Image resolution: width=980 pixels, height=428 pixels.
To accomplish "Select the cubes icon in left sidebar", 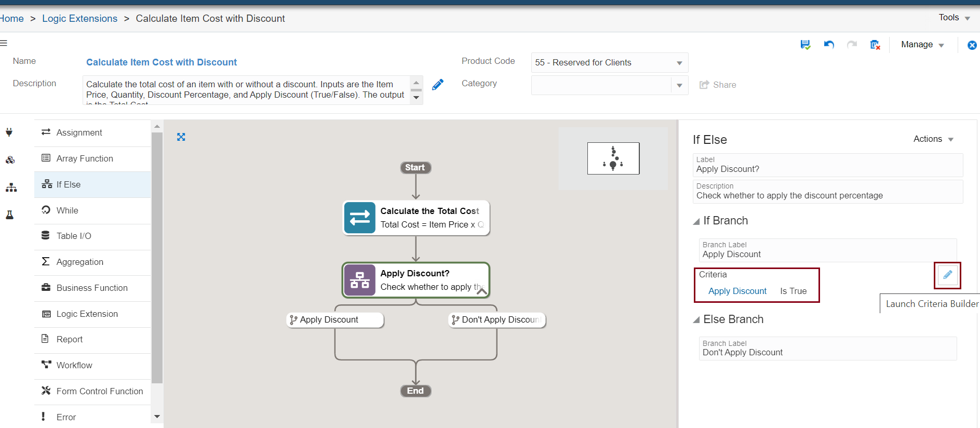I will pos(10,160).
